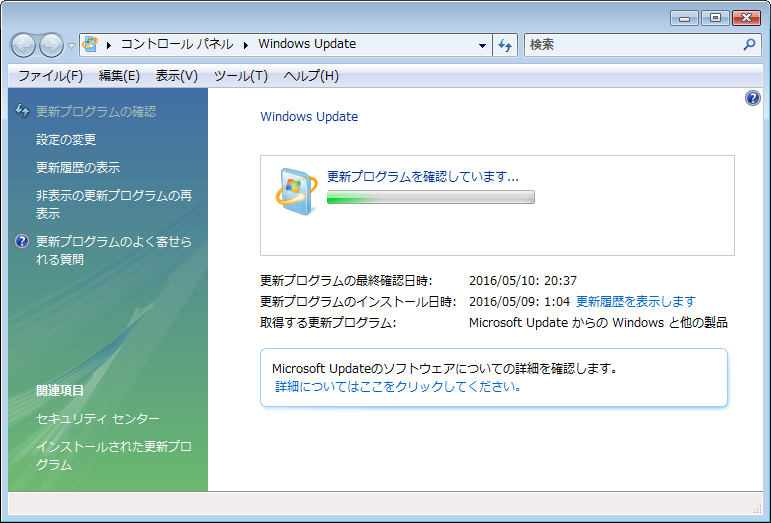Click the 更新プログラムを確認しています... status text
The width and height of the screenshot is (771, 523).
pyautogui.click(x=423, y=176)
